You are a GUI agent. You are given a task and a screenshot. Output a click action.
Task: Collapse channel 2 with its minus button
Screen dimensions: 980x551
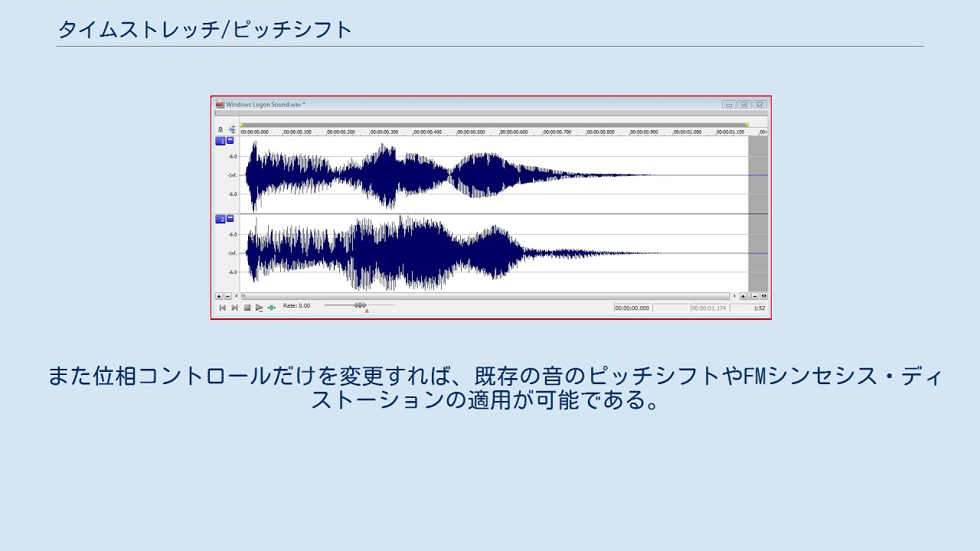[x=230, y=219]
